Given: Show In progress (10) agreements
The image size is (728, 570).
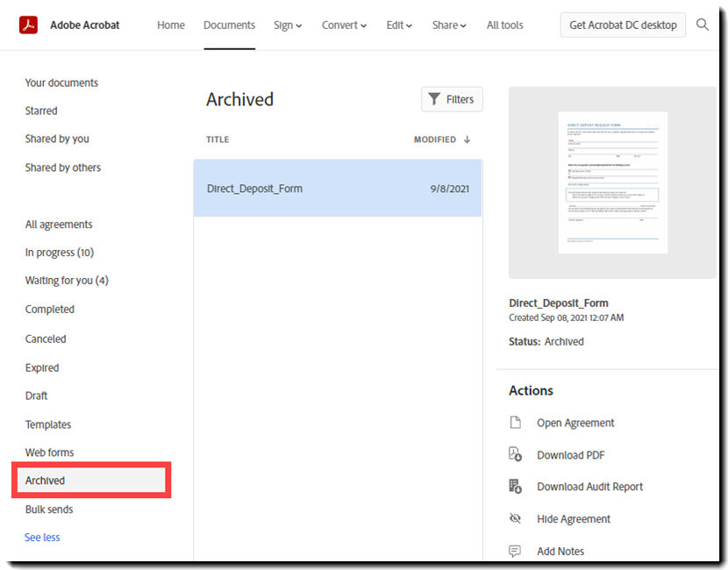Looking at the screenshot, I should coord(60,253).
